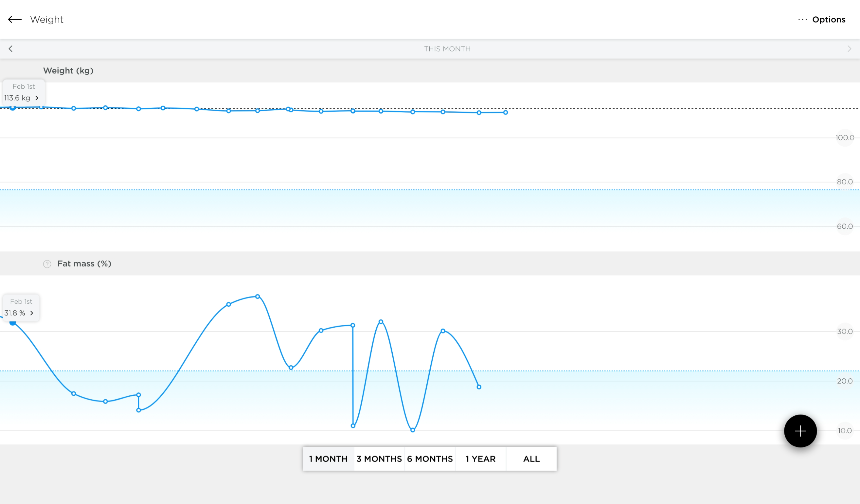Select the 1 MONTH range tab

328,459
